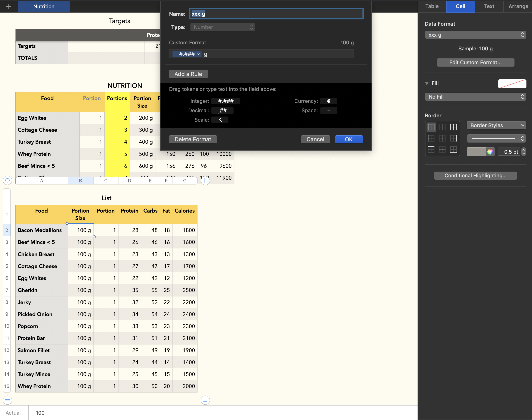The width and height of the screenshot is (532, 420).
Task: Click the add row handle below List table
Action: pyautogui.click(x=8, y=400)
